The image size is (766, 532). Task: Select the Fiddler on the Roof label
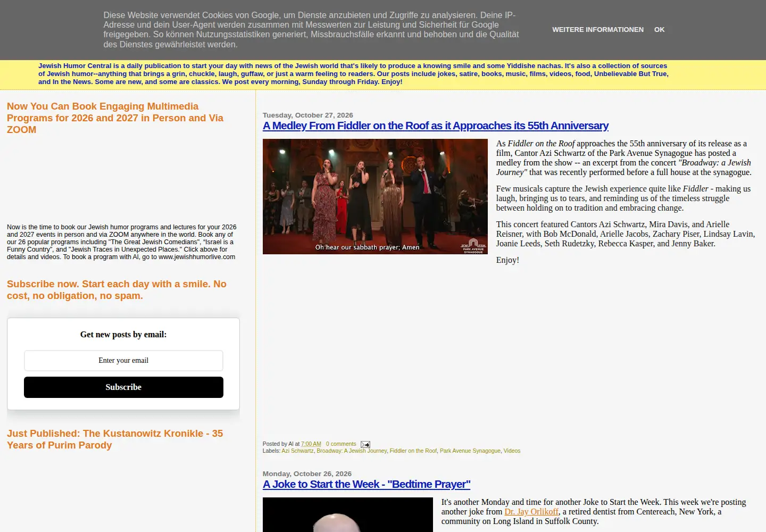coord(413,451)
